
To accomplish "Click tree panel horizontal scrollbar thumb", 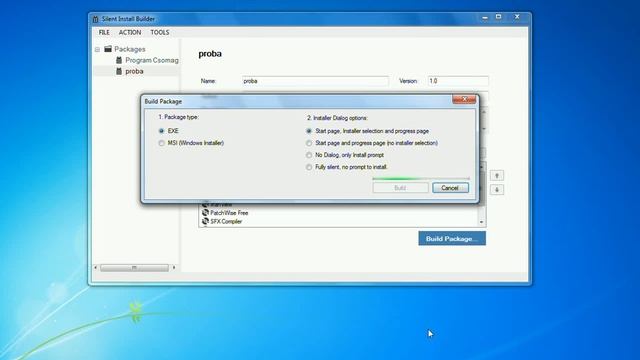I will point(134,268).
